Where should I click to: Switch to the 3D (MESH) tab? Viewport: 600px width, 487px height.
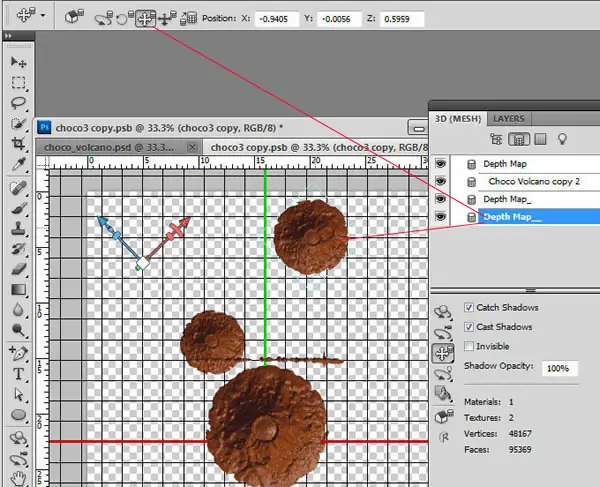pos(458,119)
